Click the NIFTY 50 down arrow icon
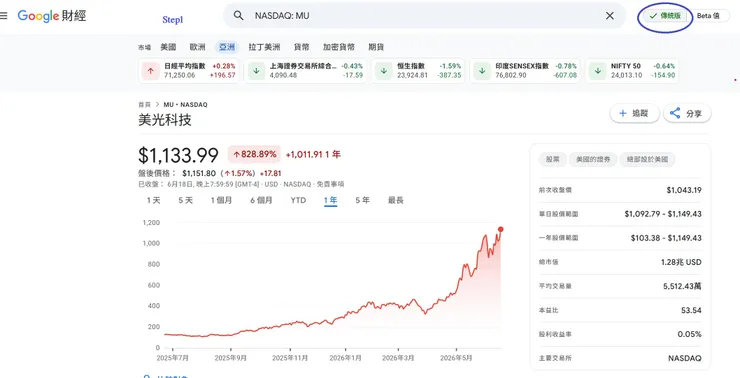This screenshot has height=378, width=740. (x=597, y=71)
